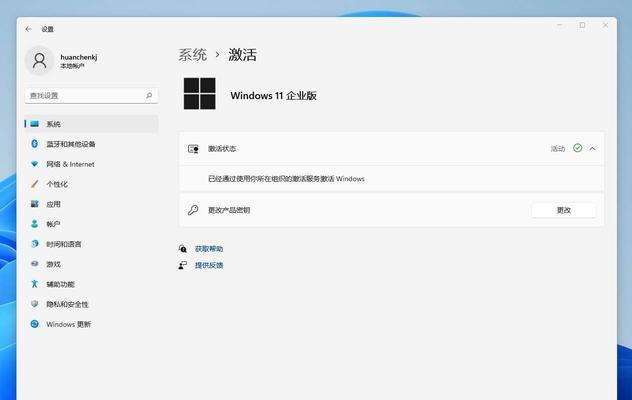This screenshot has height=400, width=632.
Task: Maximize the Settings window
Action: pos(582,25)
